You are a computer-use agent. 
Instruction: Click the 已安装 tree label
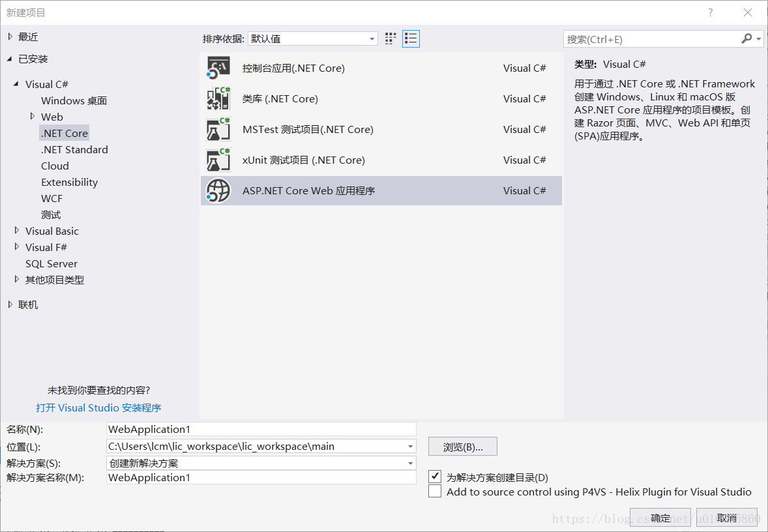(33, 59)
